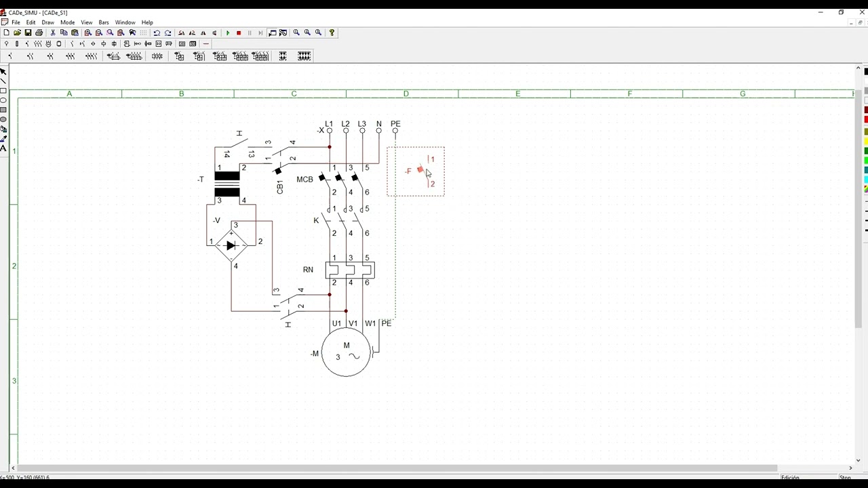Screen dimensions: 868x488
Task: Select the single contact symbol in the third toolbar
Action: coord(10,56)
